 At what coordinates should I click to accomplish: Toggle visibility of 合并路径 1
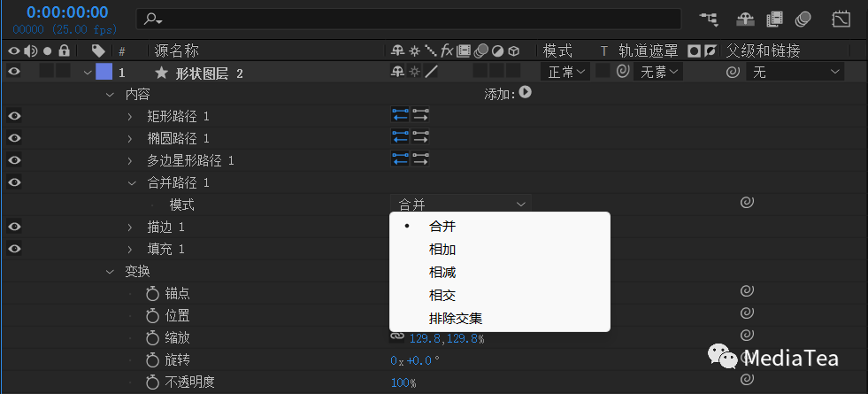[x=14, y=182]
